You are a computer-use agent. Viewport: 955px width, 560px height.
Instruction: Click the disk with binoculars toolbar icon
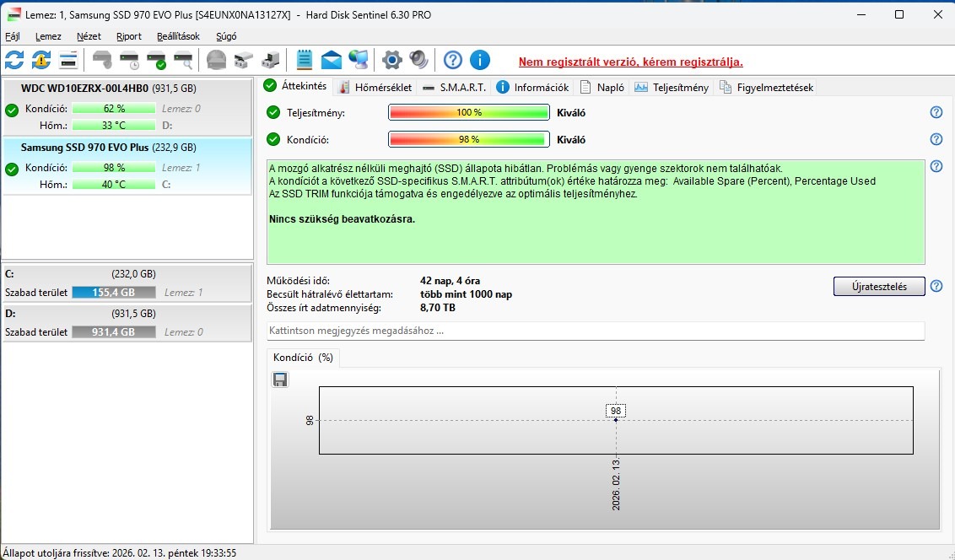coord(243,60)
